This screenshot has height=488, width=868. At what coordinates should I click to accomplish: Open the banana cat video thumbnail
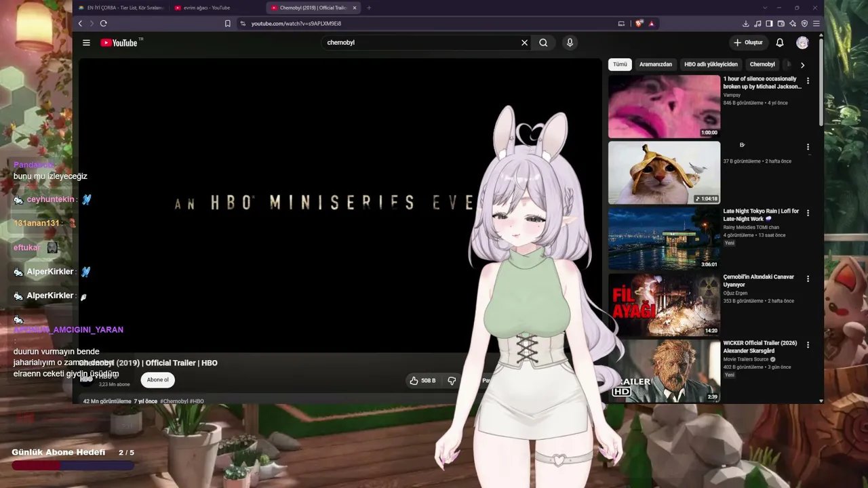[x=664, y=172]
